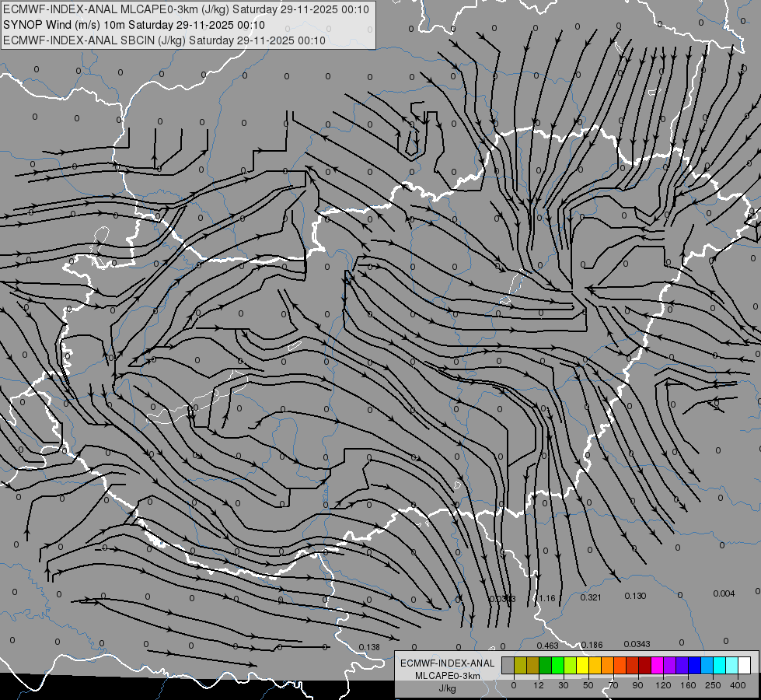Click the lime yellow-green swatch after 30
This screenshot has width=761, height=700.
coord(571,665)
